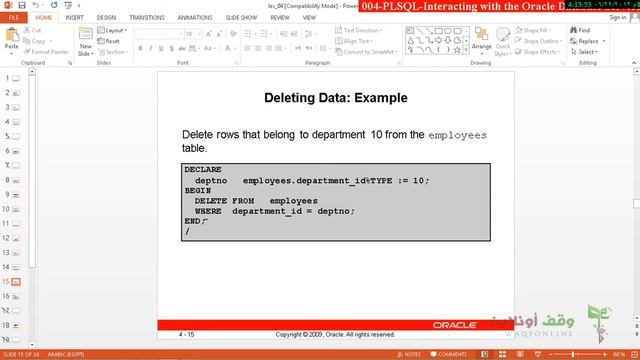Click the Fit slide to window icon
Screen dimensions: 640x360
point(635,354)
